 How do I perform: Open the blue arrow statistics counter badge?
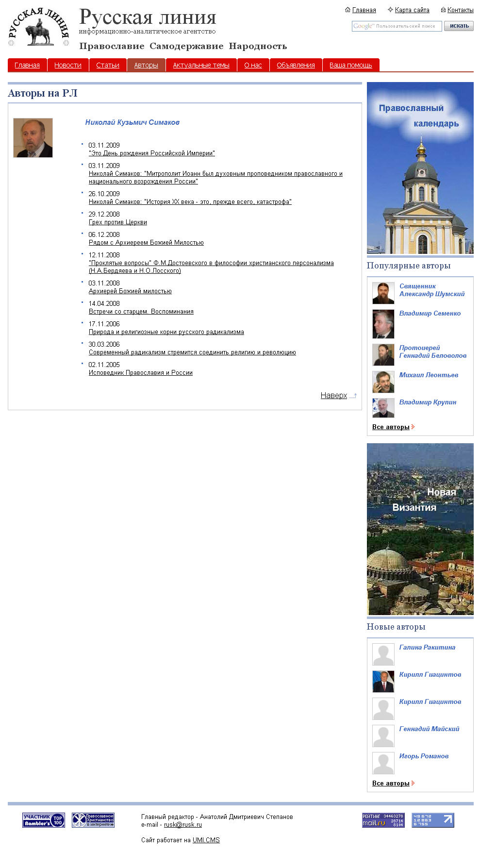(x=433, y=820)
